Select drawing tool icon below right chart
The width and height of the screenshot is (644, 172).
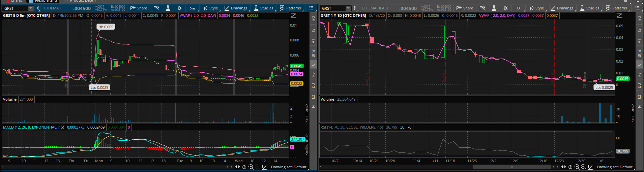coord(590,167)
